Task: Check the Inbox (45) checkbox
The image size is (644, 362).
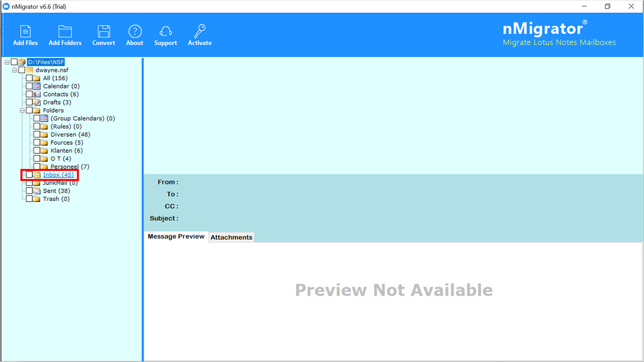Action: pyautogui.click(x=29, y=174)
